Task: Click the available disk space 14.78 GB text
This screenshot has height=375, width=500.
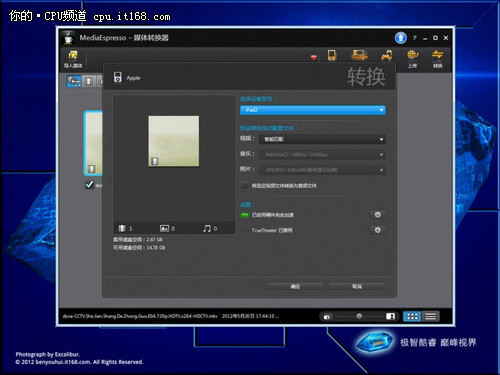Action: point(139,247)
